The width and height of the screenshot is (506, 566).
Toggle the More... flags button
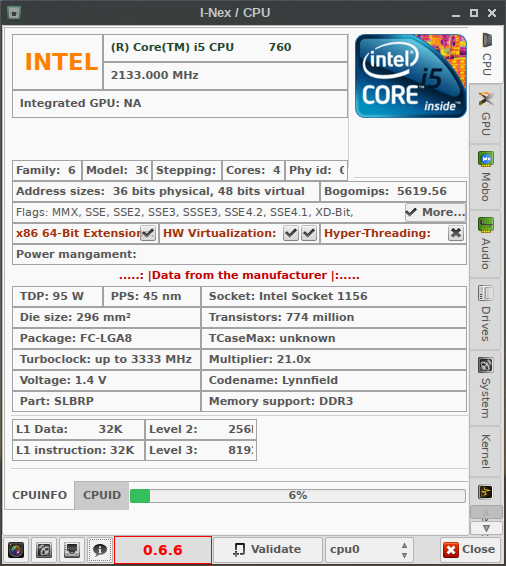coord(435,212)
